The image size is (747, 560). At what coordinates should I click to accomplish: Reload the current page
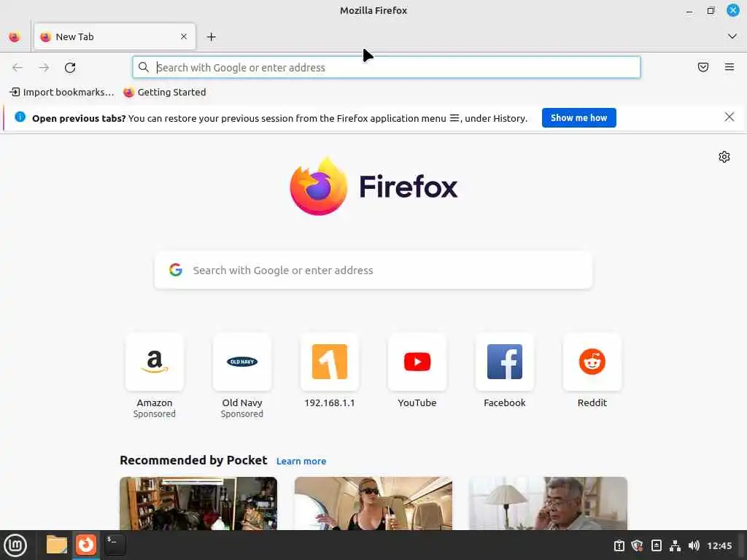coord(70,68)
